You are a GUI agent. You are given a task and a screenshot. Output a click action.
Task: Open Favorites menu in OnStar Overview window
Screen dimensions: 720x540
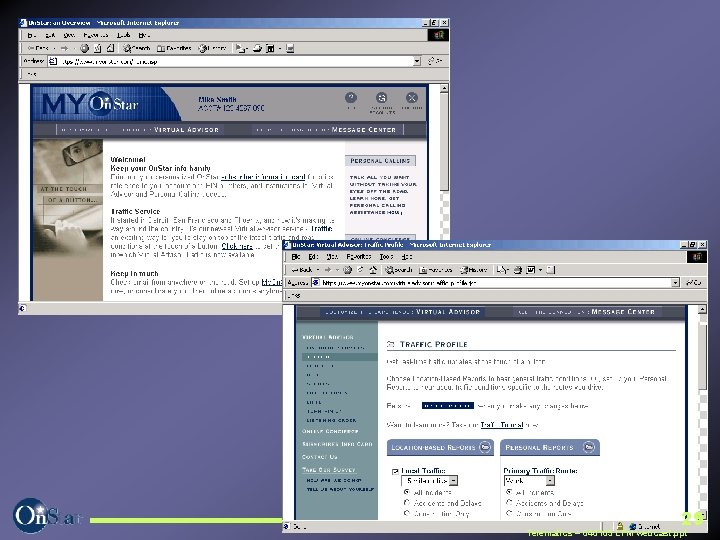coord(96,35)
